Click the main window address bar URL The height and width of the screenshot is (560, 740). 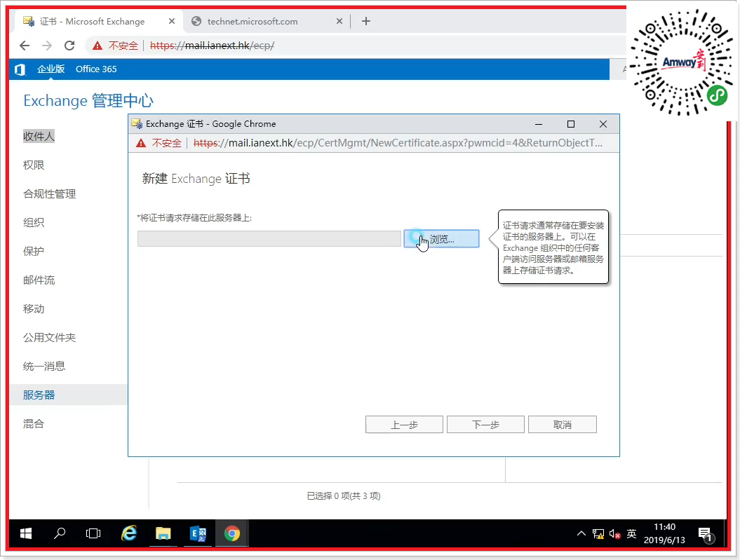[x=212, y=46]
